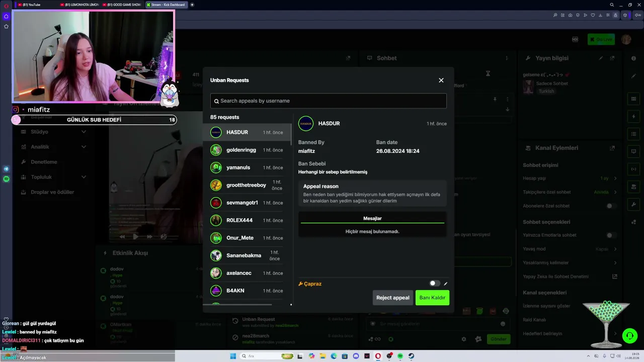Switch to GOOD GAME SHOW browser tab
The height and width of the screenshot is (362, 644).
pos(122,5)
